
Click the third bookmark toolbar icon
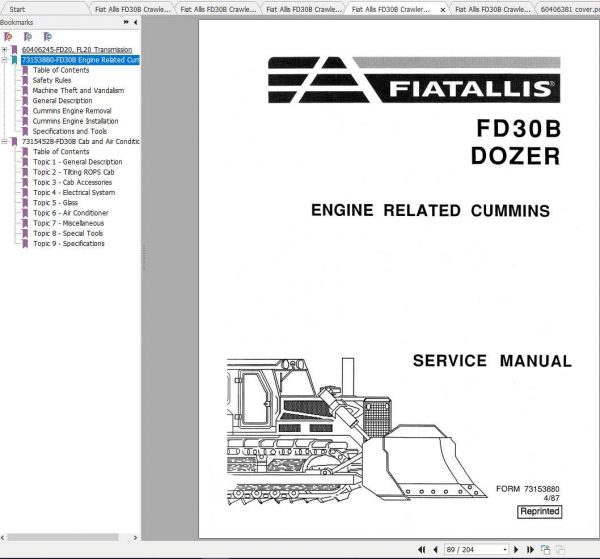click(47, 37)
